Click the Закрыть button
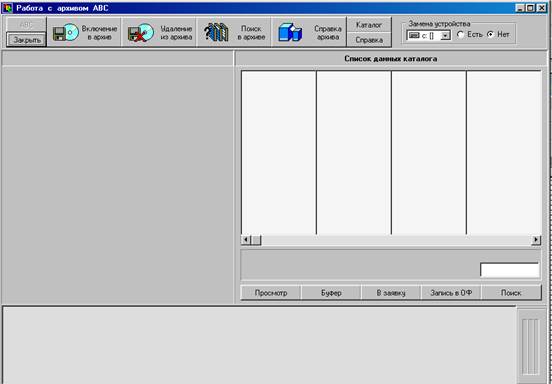 pos(27,40)
